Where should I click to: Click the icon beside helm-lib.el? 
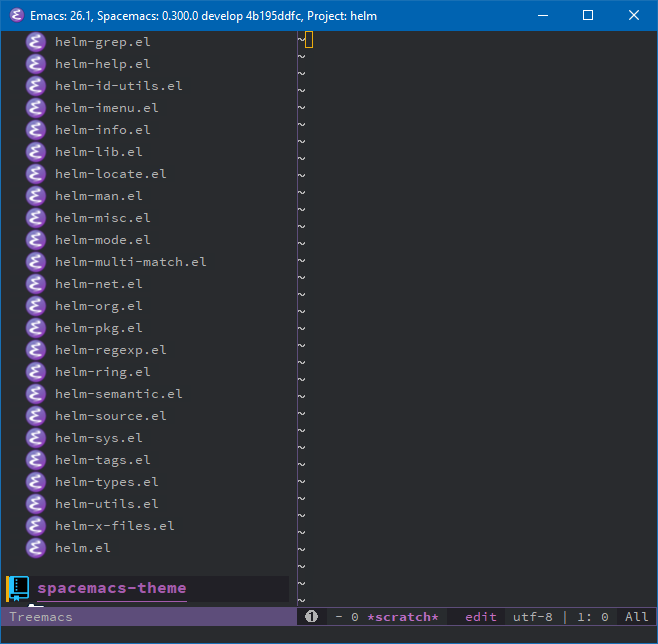click(x=36, y=152)
